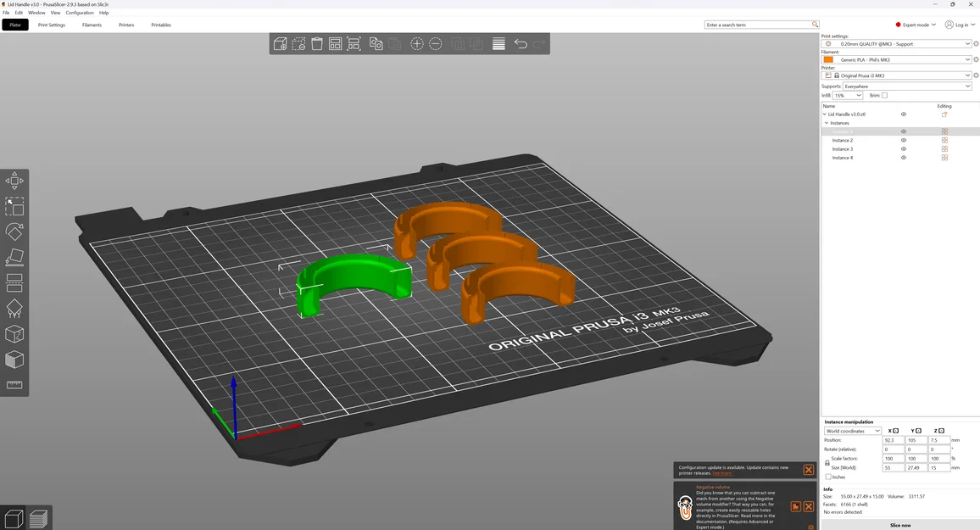This screenshot has width=980, height=530.
Task: Click the orange filament color swatch
Action: click(828, 59)
